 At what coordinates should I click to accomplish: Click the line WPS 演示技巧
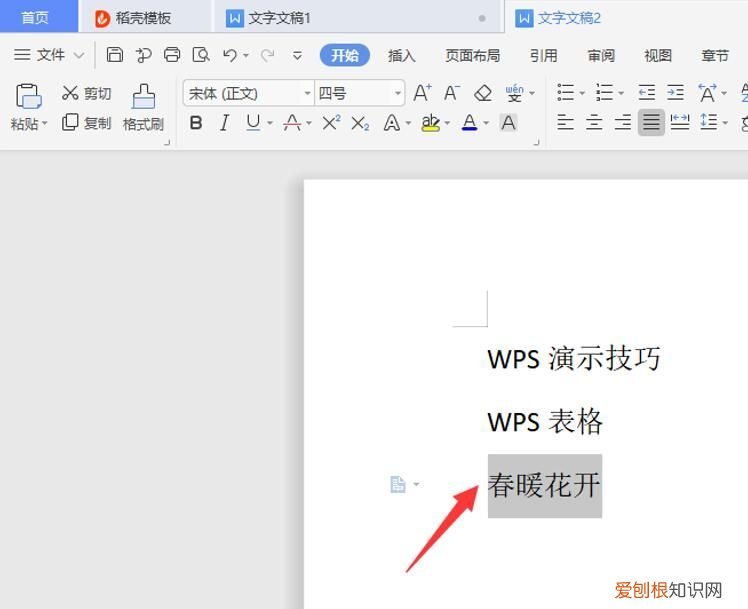(x=574, y=358)
